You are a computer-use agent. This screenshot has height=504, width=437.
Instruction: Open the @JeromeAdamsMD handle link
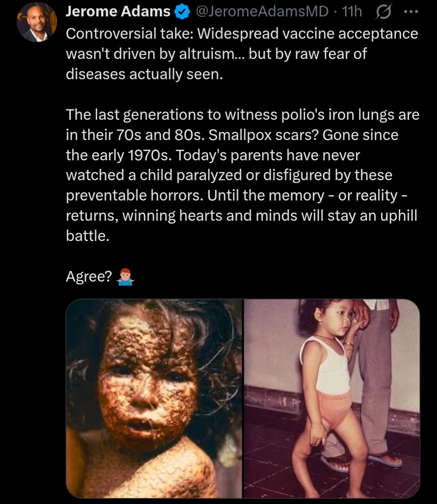pos(262,12)
